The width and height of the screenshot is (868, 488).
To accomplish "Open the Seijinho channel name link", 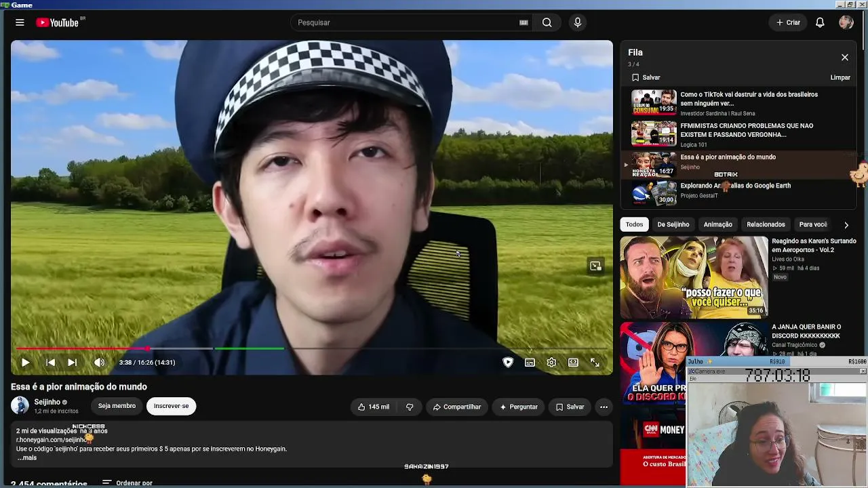I will 47,402.
